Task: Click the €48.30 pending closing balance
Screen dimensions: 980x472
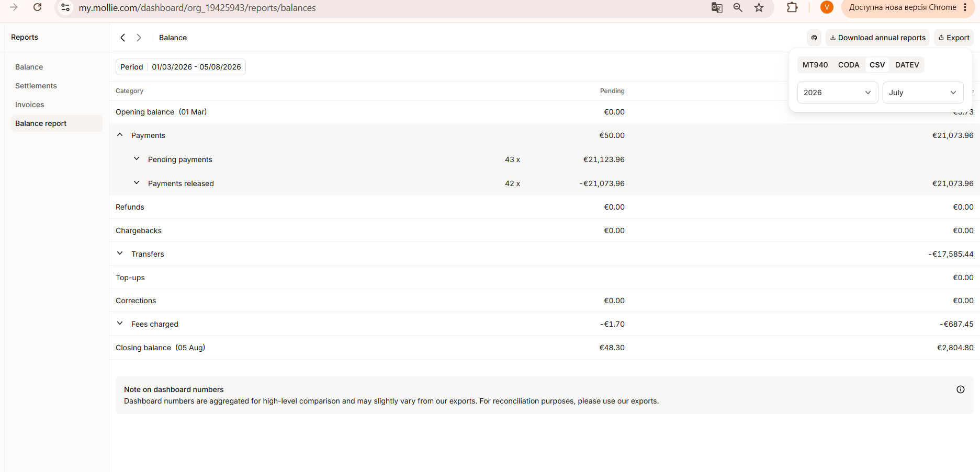Action: pos(612,348)
